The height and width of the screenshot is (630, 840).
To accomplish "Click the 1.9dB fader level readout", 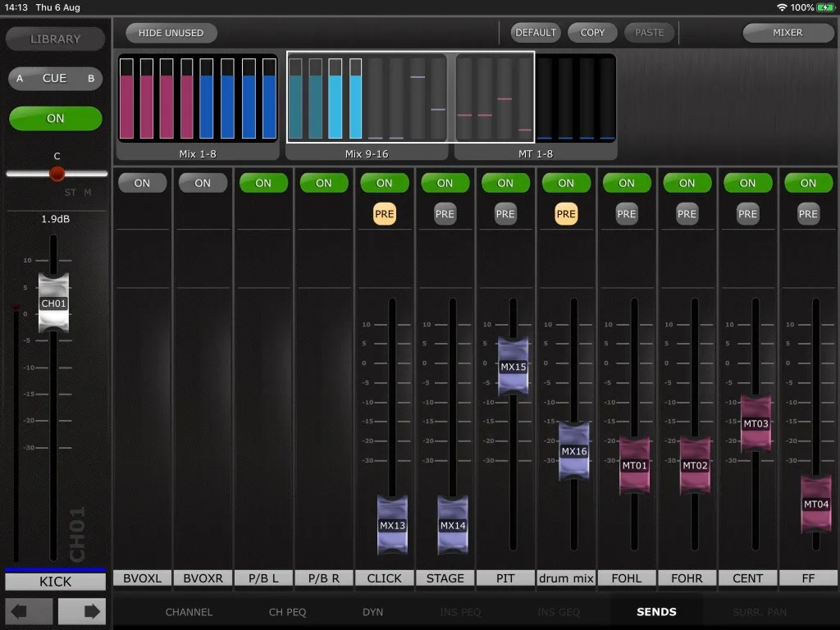I will click(x=56, y=218).
